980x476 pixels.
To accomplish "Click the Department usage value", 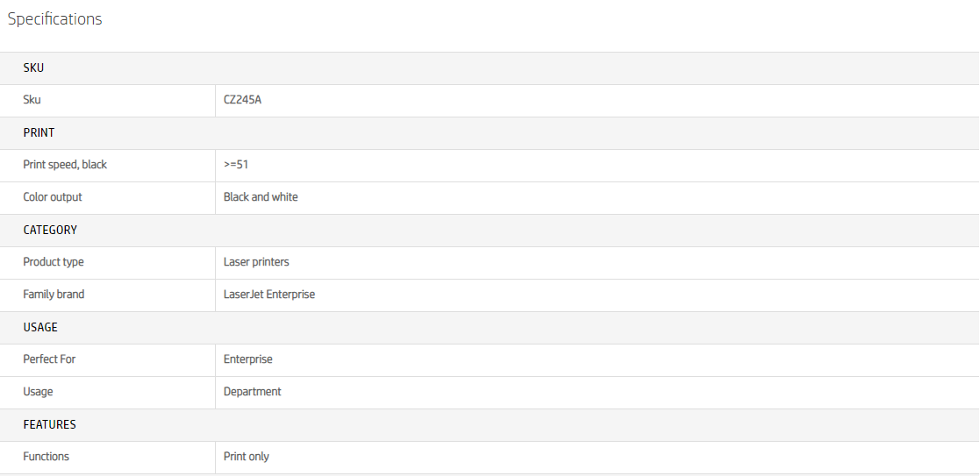I will click(253, 392).
